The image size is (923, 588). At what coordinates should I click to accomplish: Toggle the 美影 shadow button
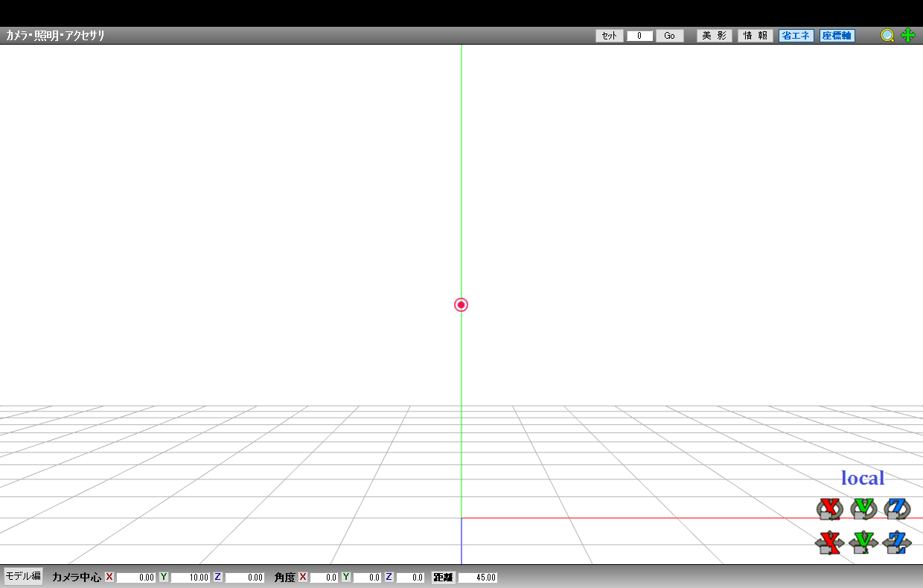(x=714, y=36)
